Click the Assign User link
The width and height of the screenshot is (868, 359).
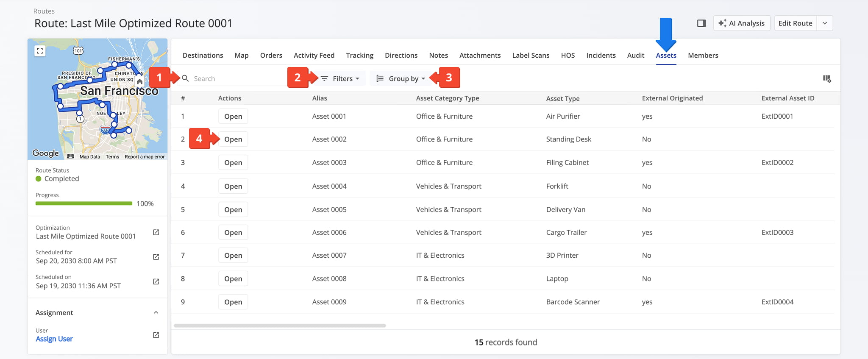pos(54,339)
